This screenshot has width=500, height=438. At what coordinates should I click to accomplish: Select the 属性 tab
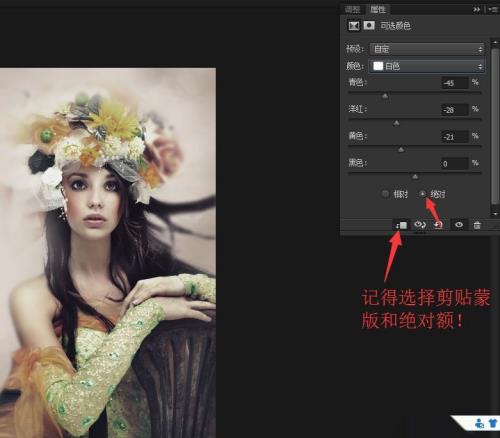[378, 9]
